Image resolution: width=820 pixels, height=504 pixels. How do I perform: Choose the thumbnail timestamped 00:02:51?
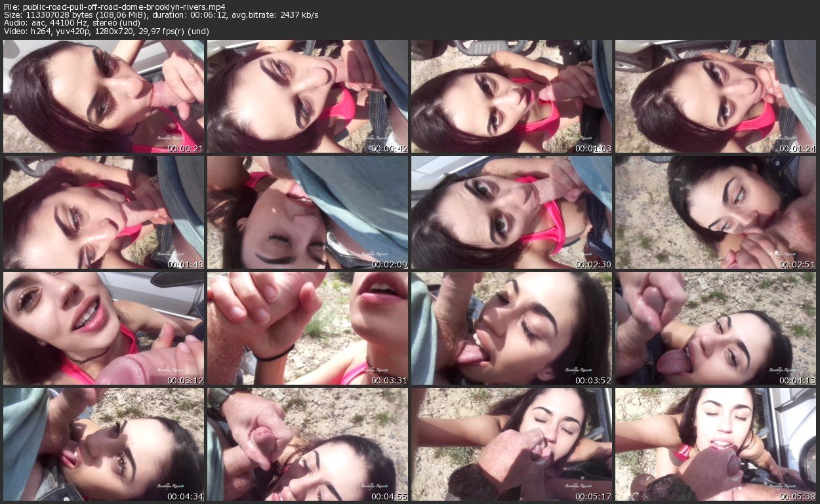716,212
